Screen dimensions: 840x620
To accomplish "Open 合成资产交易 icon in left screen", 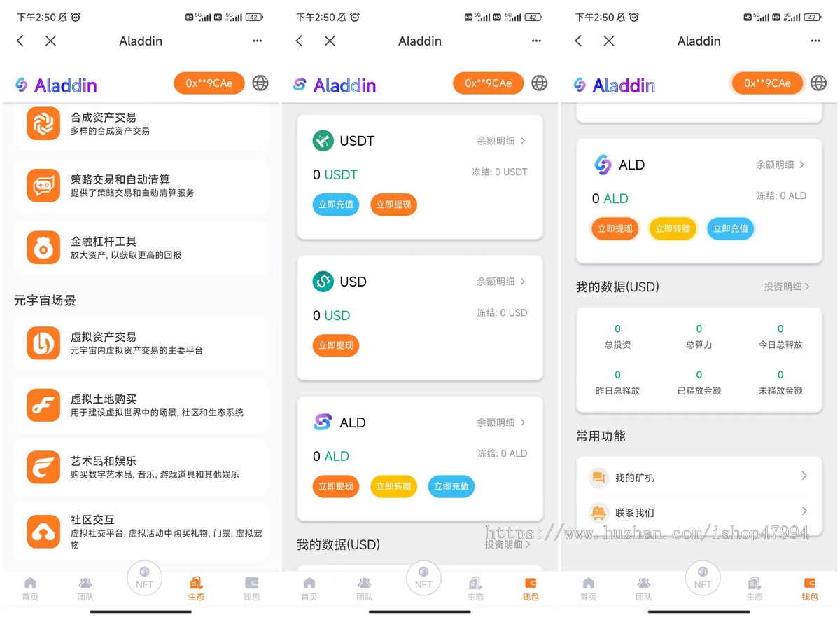I will (x=43, y=124).
